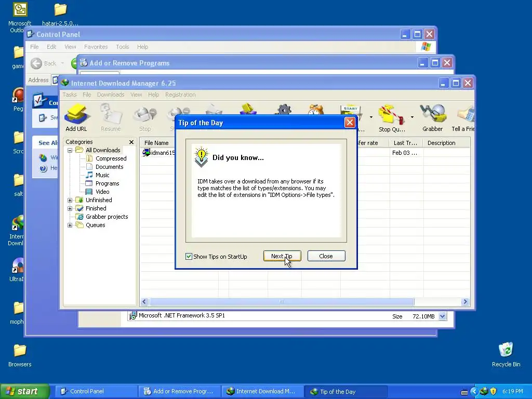The width and height of the screenshot is (532, 399).
Task: Click the Next Tip button
Action: coord(282,256)
